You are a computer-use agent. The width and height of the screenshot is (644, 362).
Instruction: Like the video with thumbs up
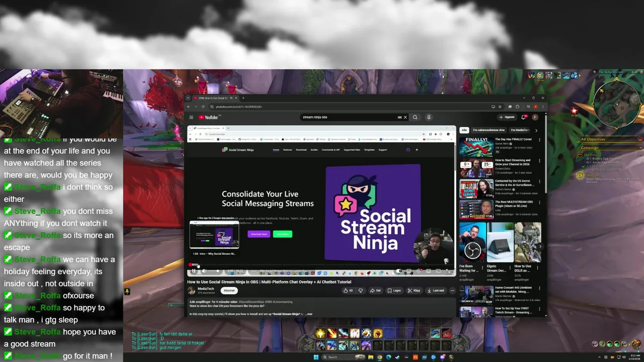point(348,291)
